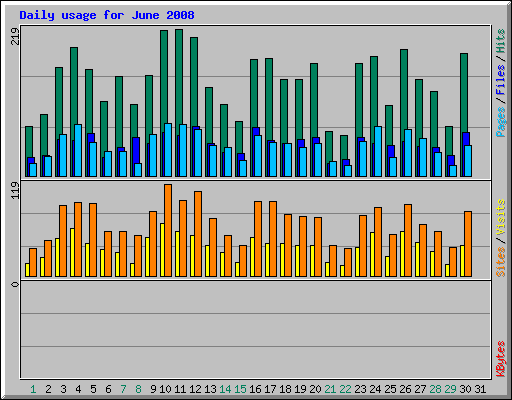Screen dimensions: 512x400
Task: Click the orange visits bar for day 17
Action: [x=273, y=239]
